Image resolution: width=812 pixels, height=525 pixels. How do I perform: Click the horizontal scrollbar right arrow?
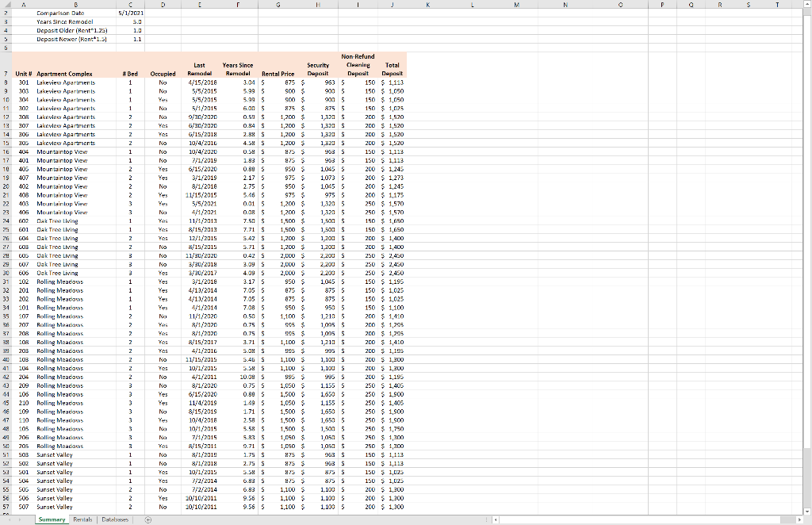[799, 519]
